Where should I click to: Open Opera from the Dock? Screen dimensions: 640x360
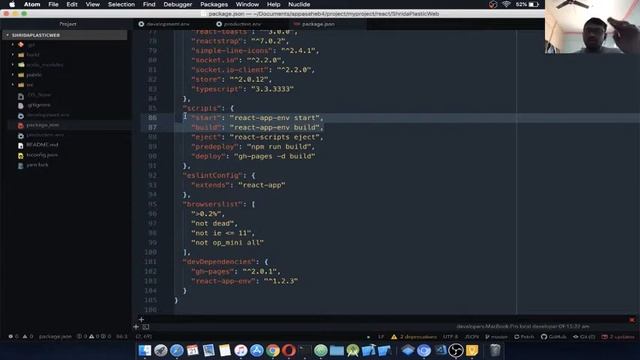[x=289, y=350]
